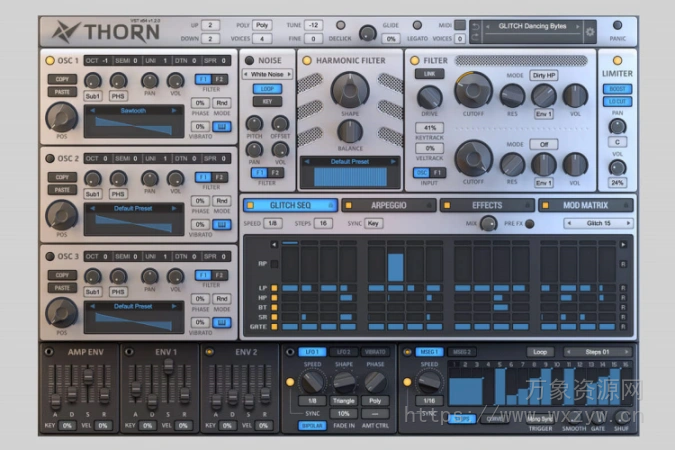Toggle the Gate row enable square
Image resolution: width=675 pixels, height=450 pixels.
(274, 327)
